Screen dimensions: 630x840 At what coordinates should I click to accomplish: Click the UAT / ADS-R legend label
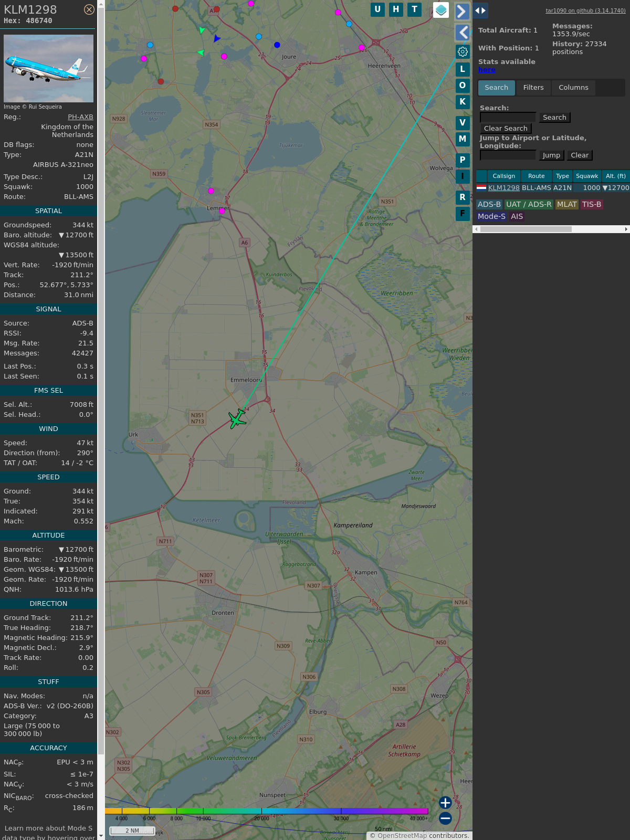(529, 204)
